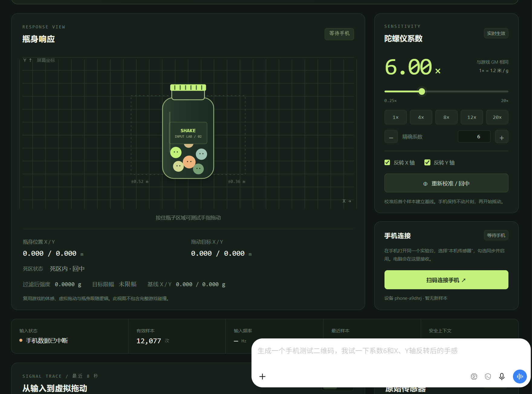
Task: Select the 1× sensitivity preset
Action: 396,117
